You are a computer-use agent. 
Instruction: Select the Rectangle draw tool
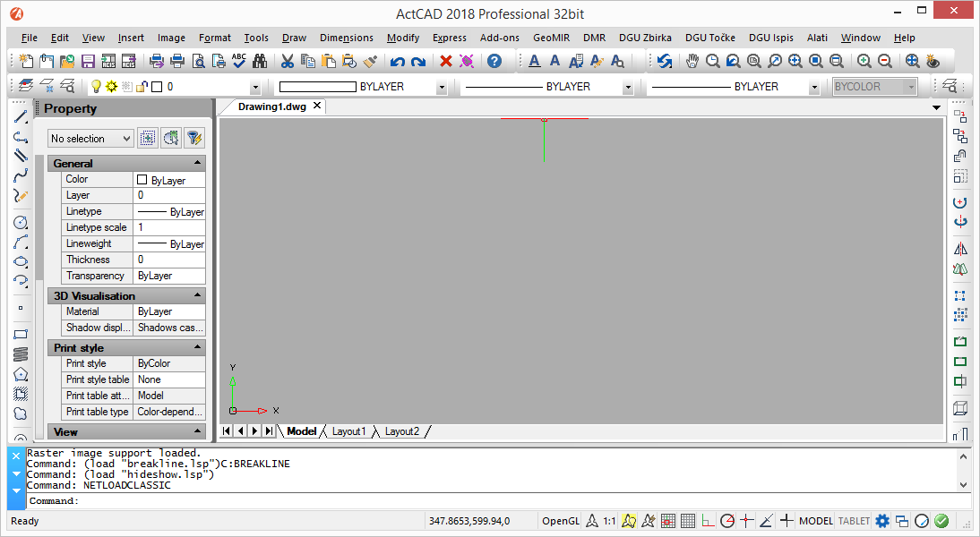point(21,334)
